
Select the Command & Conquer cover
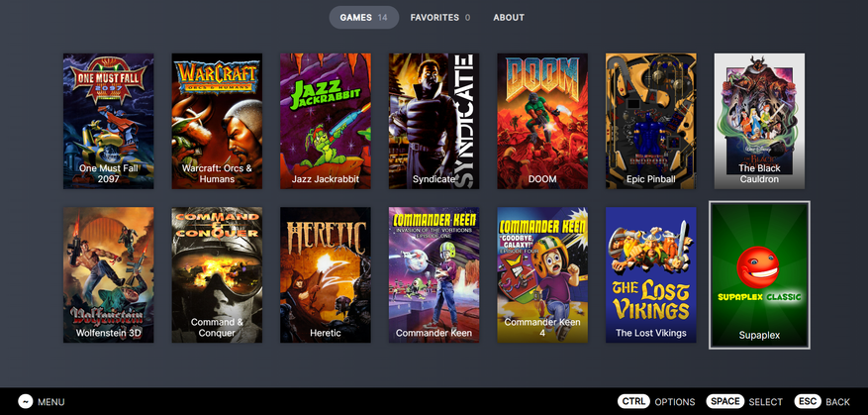(217, 274)
